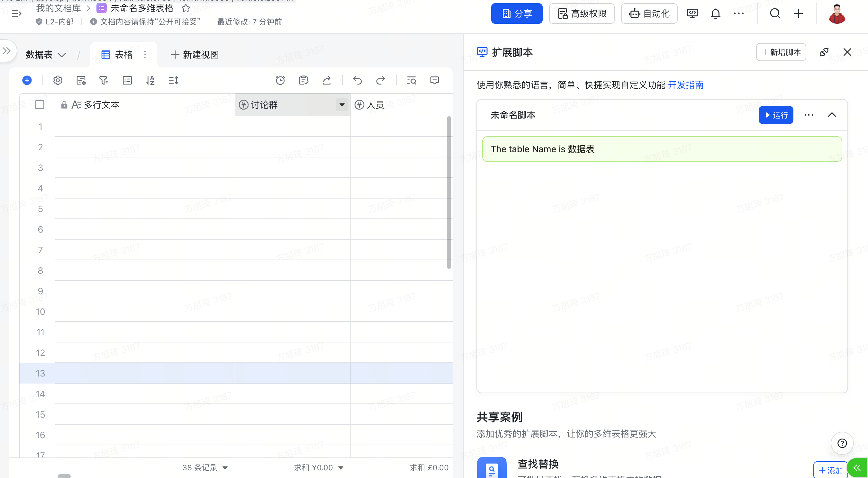Click the blue add record plus icon
Image resolution: width=868 pixels, height=478 pixels.
coord(27,80)
